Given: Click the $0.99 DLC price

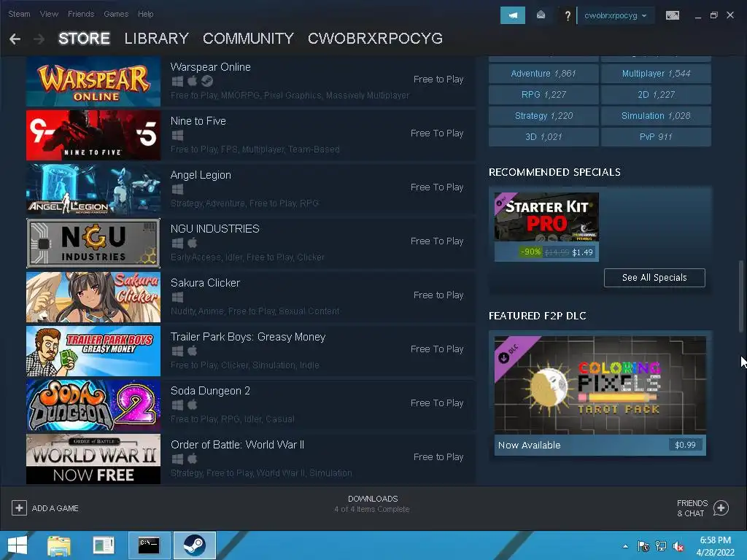Looking at the screenshot, I should pos(685,446).
